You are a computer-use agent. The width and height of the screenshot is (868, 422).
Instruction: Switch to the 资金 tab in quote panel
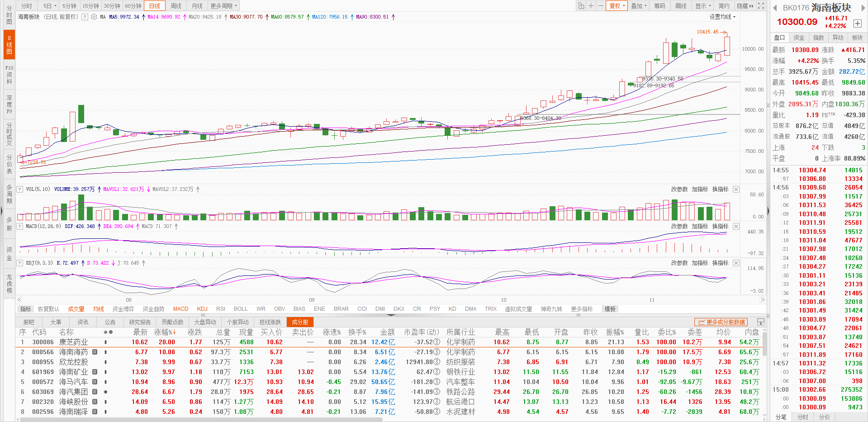point(799,38)
